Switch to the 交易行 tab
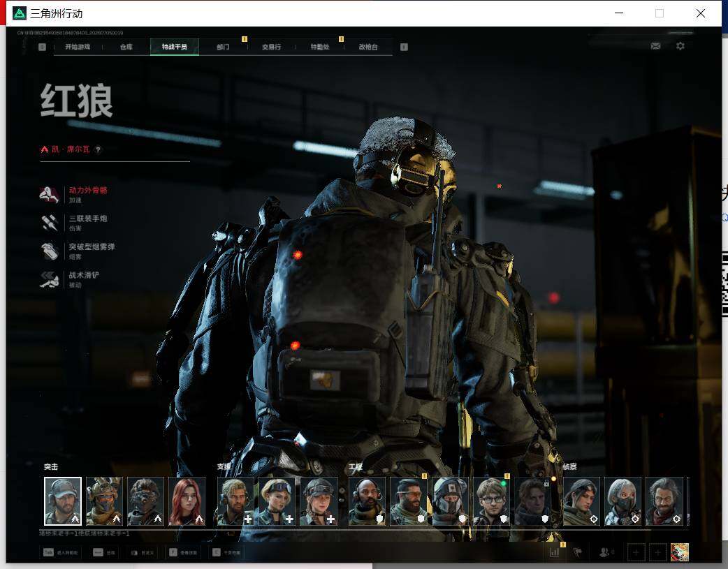The width and height of the screenshot is (728, 569). 271,47
